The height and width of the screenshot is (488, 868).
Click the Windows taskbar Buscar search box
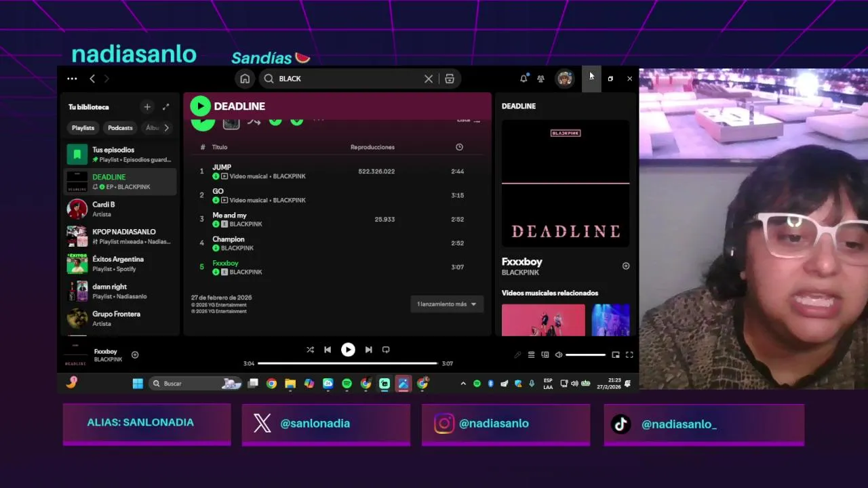pyautogui.click(x=196, y=384)
